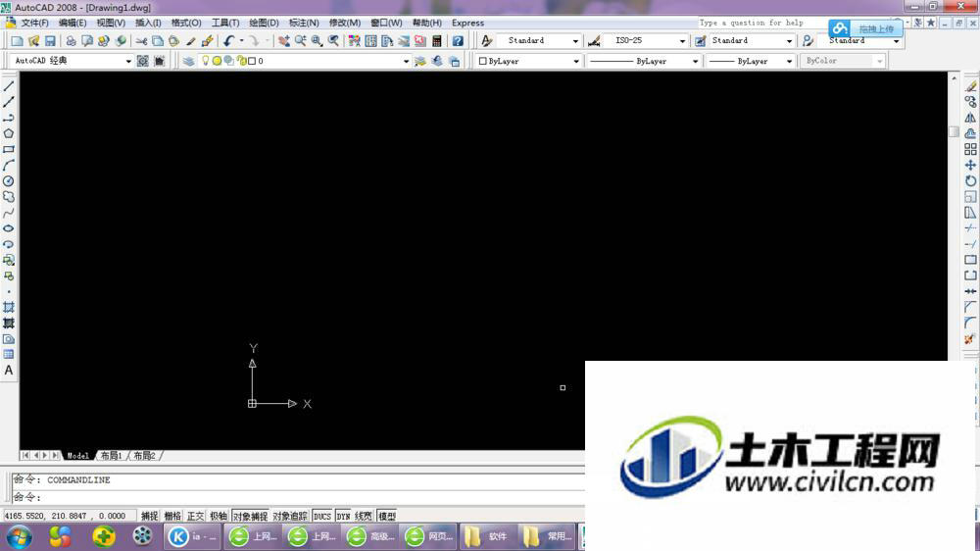Click the Save icon in standard toolbar

50,40
